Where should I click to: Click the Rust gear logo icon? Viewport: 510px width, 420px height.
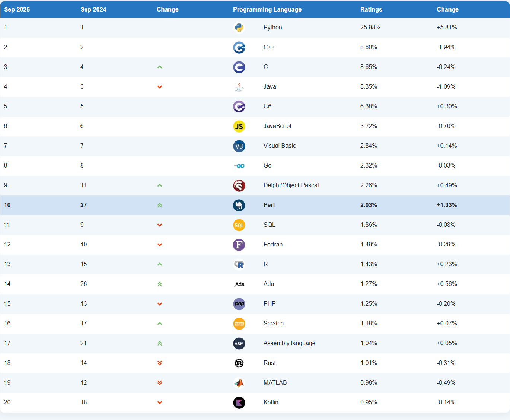click(239, 363)
